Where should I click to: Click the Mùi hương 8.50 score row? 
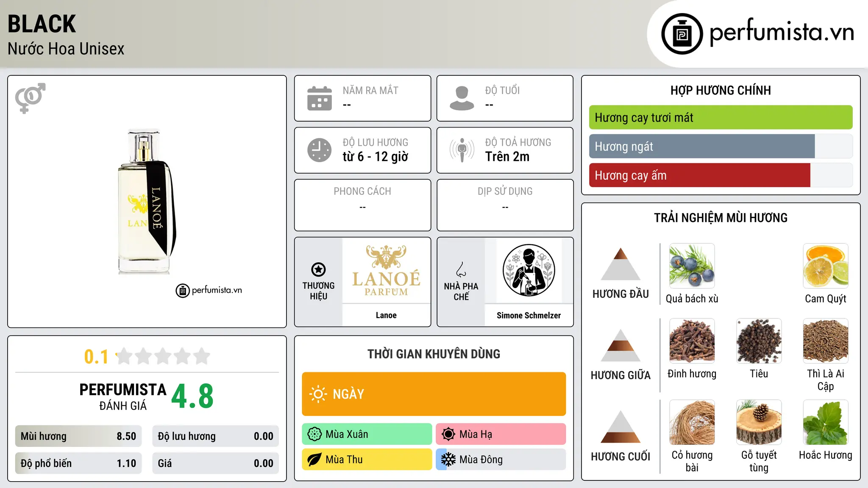point(78,436)
